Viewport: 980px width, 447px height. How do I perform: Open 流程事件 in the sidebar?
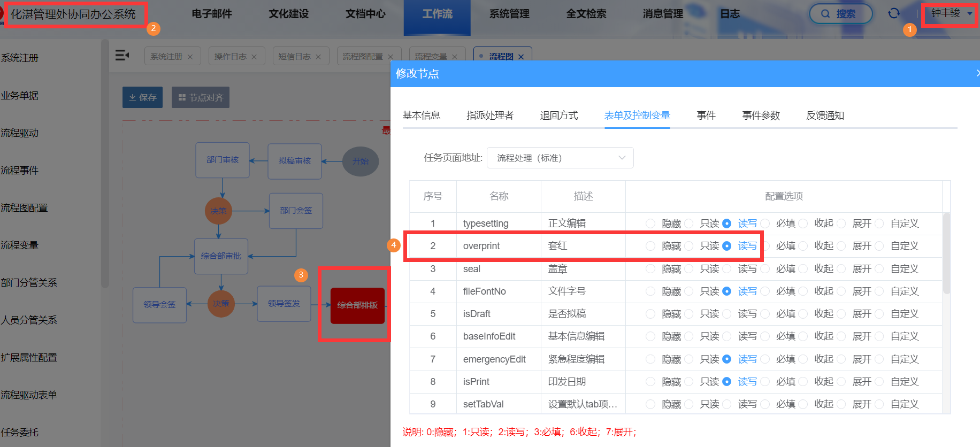click(x=20, y=171)
